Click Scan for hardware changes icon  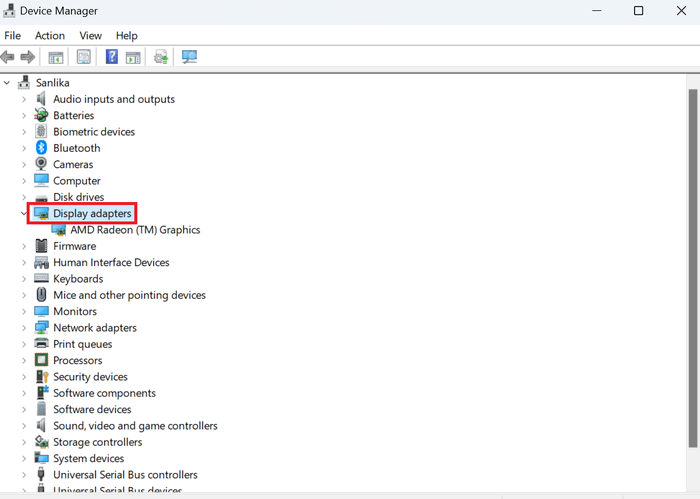click(189, 57)
